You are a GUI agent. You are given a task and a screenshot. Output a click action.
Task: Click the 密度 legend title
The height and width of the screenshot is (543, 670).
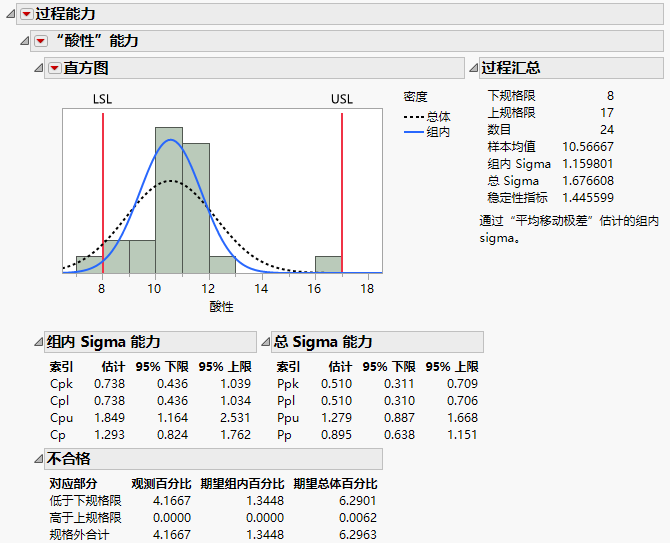pyautogui.click(x=415, y=97)
